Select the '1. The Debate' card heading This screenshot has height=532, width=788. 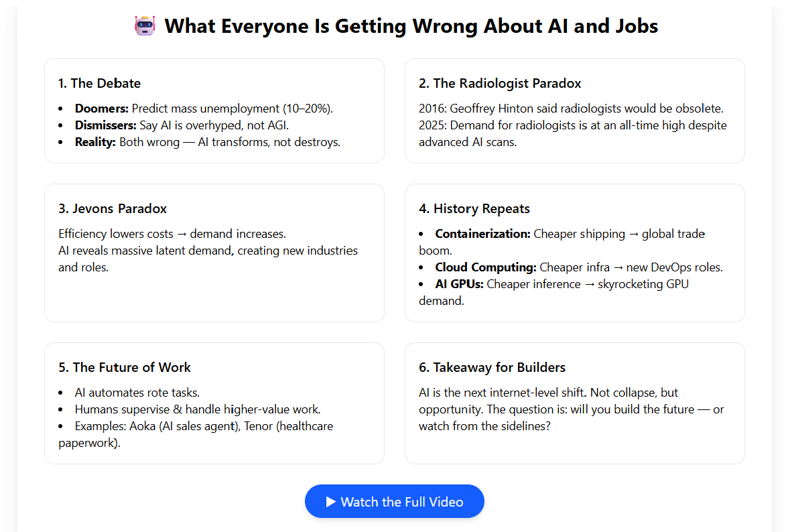tap(99, 83)
